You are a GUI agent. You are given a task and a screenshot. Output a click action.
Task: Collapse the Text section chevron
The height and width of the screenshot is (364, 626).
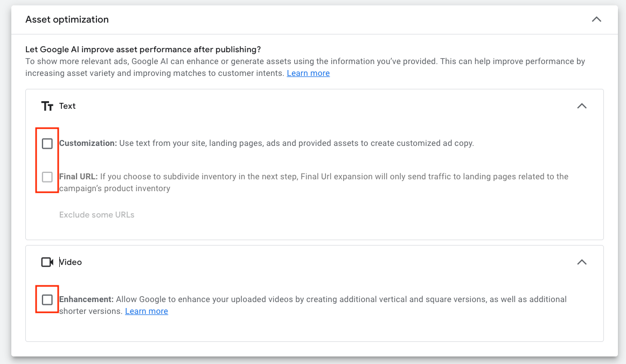582,106
